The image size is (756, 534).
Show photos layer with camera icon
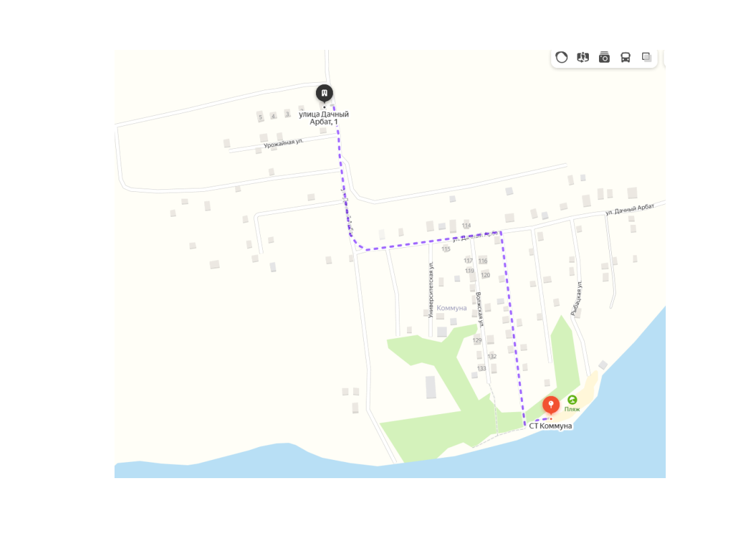604,57
